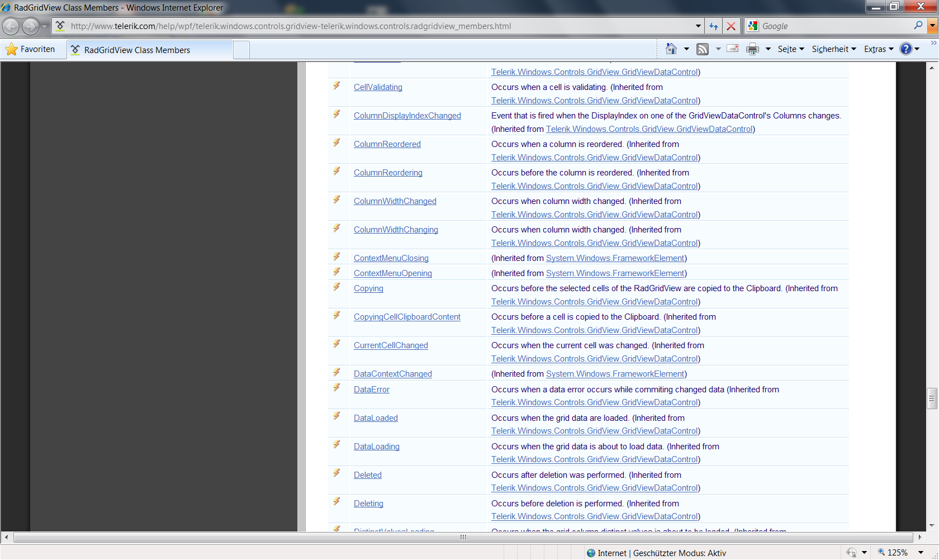Screen dimensions: 939x560
Task: Stop loading with the red X button
Action: [x=731, y=26]
